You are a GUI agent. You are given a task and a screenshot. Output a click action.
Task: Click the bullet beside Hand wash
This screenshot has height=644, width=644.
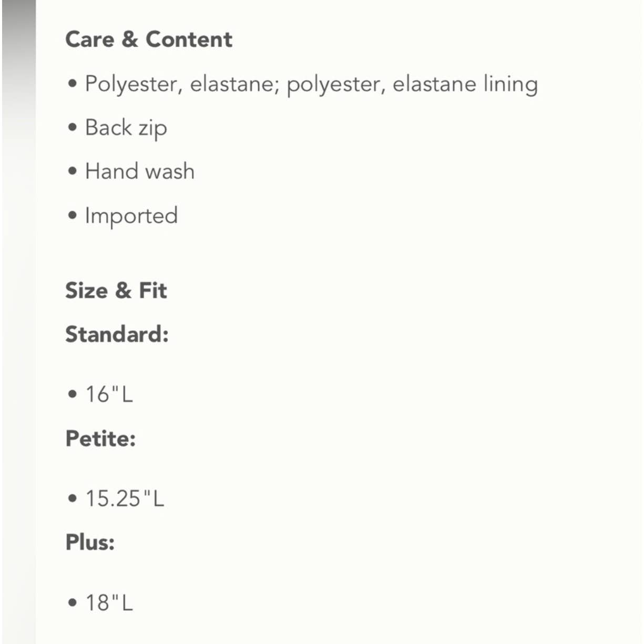coord(73,171)
